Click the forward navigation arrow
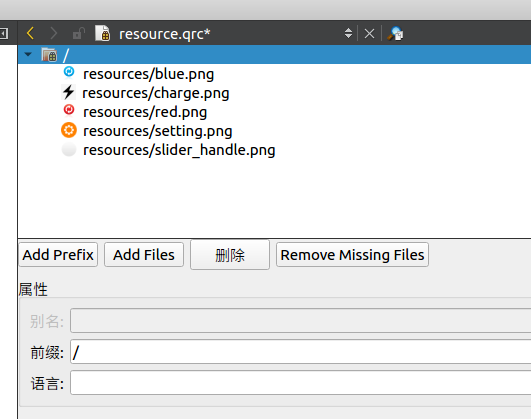Screen dimensions: 531x419 [x=54, y=34]
